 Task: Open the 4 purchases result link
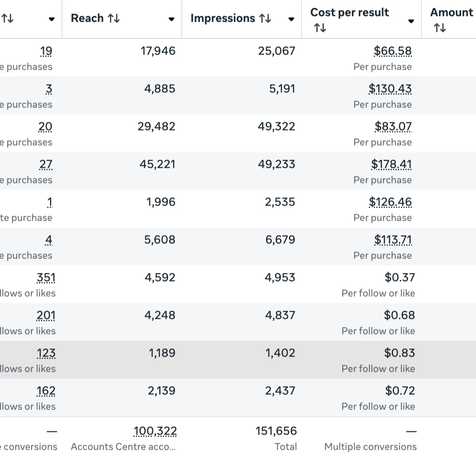click(48, 240)
